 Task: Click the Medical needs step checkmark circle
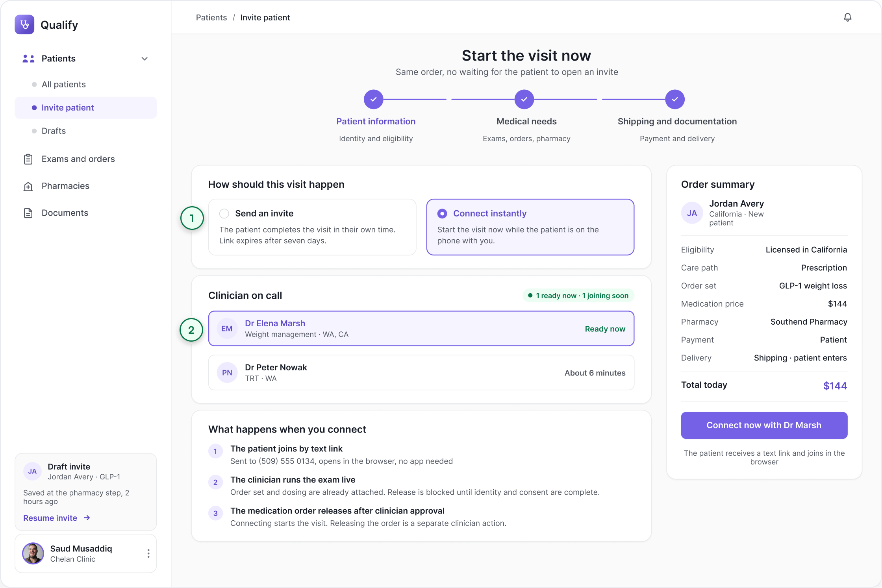[524, 99]
